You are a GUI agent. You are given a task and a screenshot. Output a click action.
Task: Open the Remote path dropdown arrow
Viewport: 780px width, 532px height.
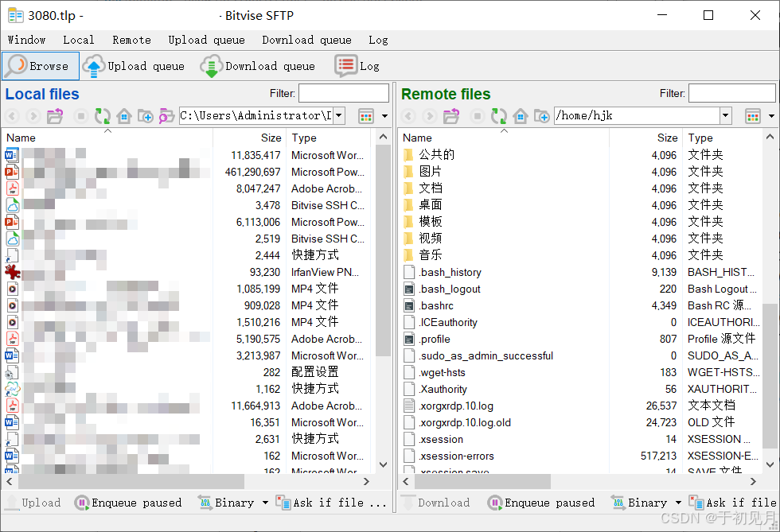(x=726, y=116)
